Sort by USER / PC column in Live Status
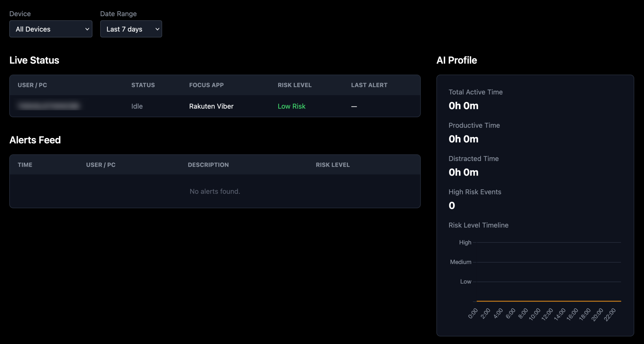This screenshot has width=644, height=344. 32,85
